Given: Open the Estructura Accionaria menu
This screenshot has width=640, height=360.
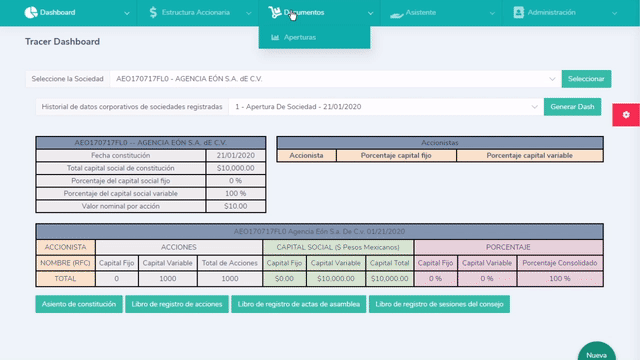Looking at the screenshot, I should coord(198,13).
